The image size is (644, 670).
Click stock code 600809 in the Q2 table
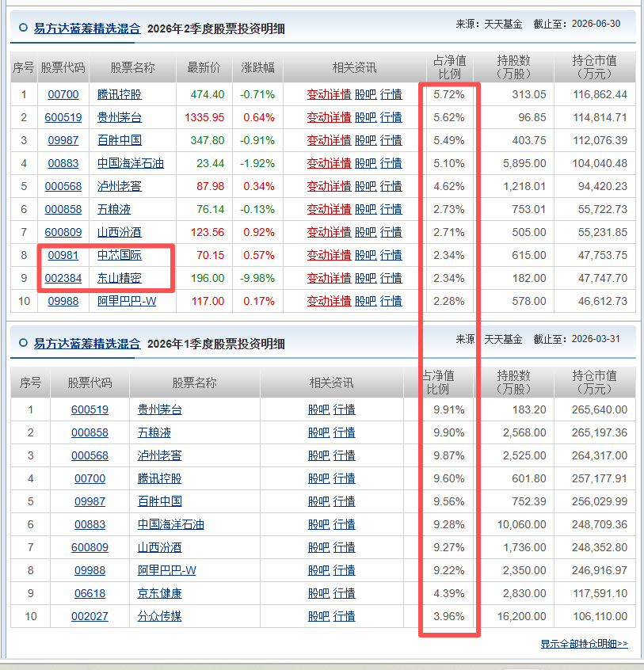pos(63,233)
